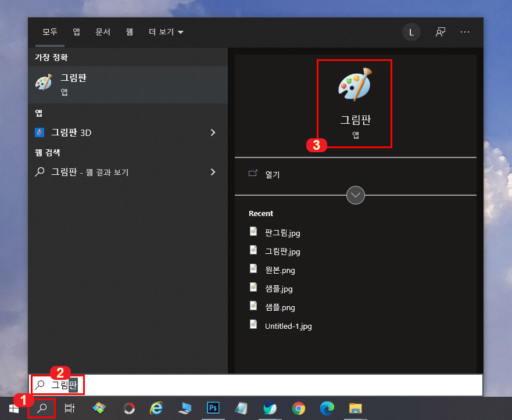
Task: Switch to the 모두 tab
Action: (50, 32)
